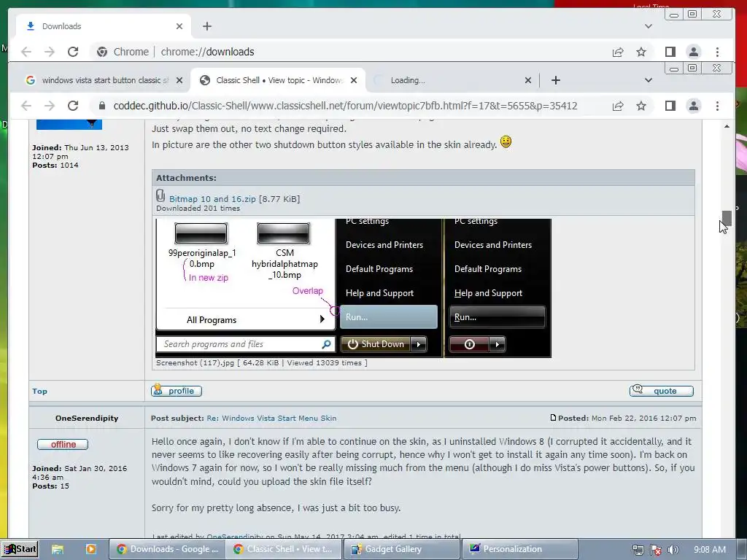Quote this post
The width and height of the screenshot is (747, 560).
(661, 391)
